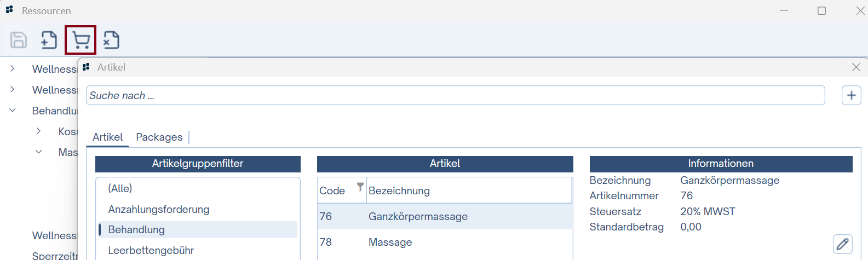Click the plus button beside search field

(851, 95)
